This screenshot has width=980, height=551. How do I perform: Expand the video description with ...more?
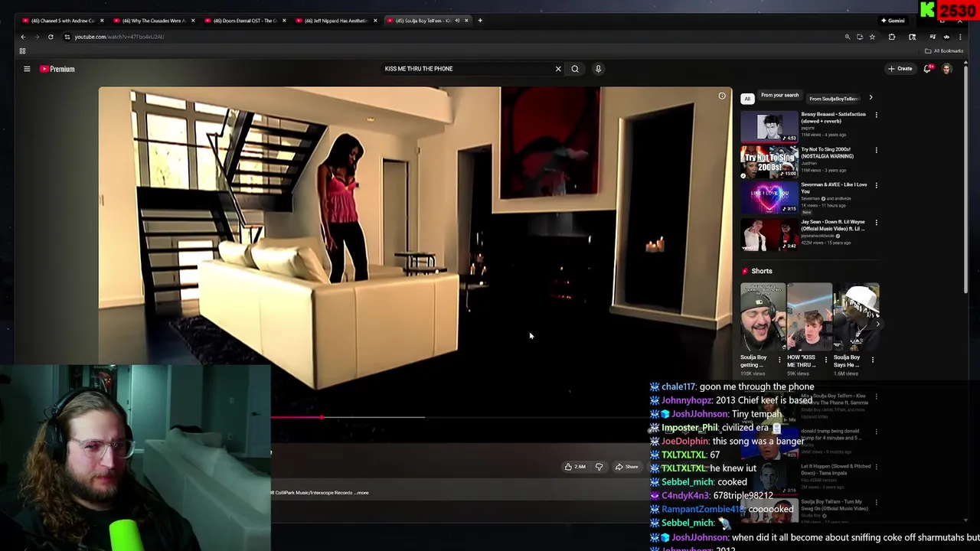click(362, 493)
